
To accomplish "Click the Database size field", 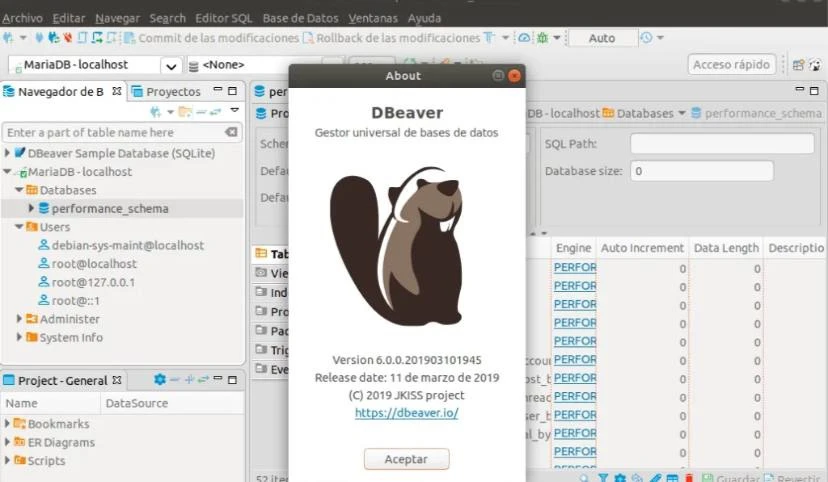I will pos(701,171).
